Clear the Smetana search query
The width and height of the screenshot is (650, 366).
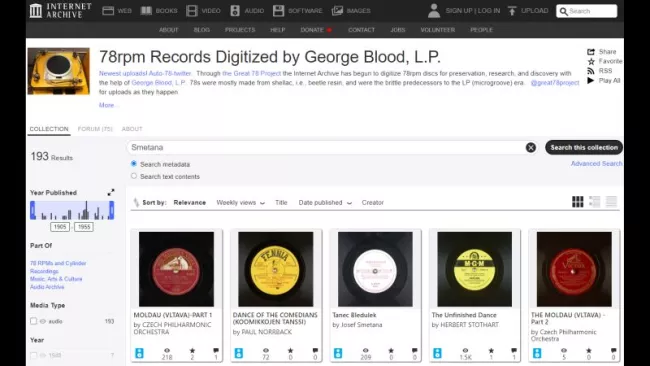(531, 148)
